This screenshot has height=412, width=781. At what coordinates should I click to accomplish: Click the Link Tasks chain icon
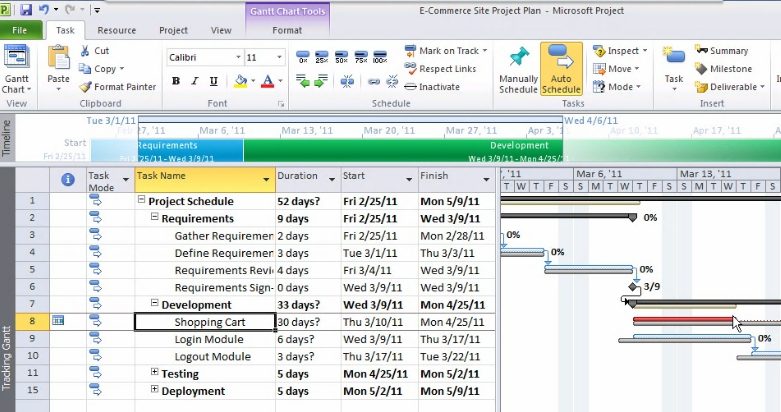pos(374,81)
